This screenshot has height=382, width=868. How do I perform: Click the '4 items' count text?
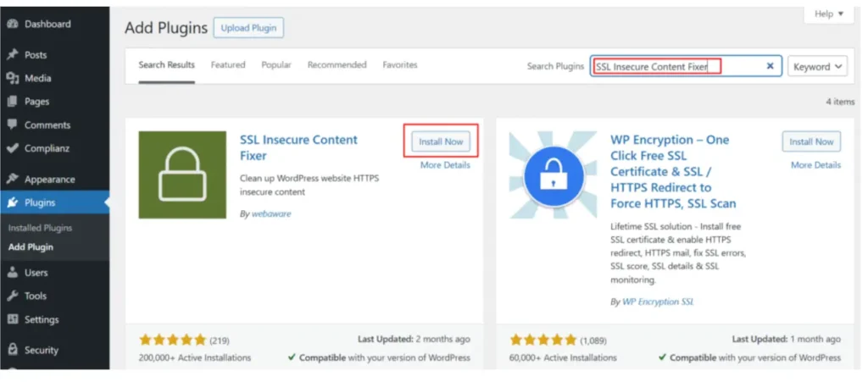[840, 102]
